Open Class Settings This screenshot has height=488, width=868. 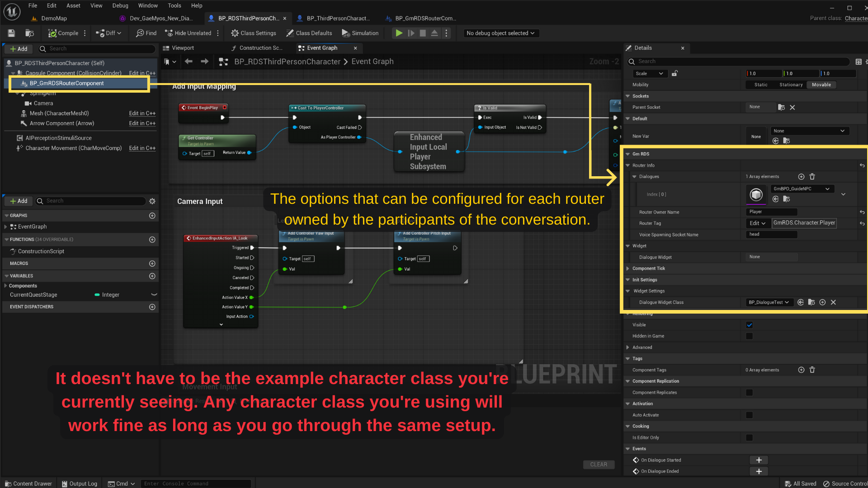253,33
